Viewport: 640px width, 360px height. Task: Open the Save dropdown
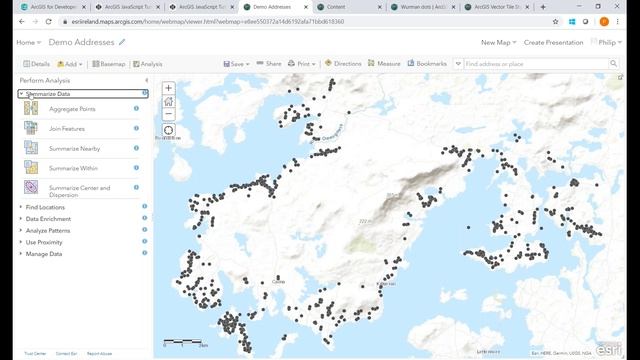point(236,64)
